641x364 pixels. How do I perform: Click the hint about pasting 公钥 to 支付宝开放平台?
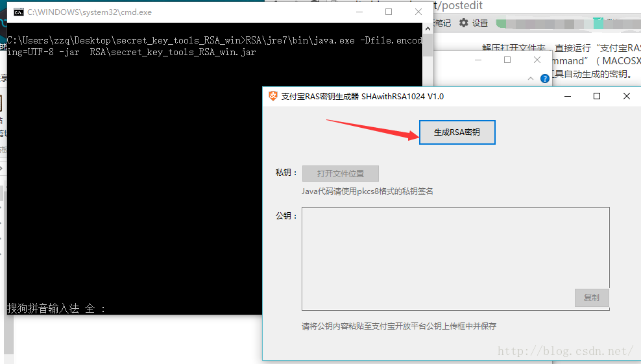399,326
